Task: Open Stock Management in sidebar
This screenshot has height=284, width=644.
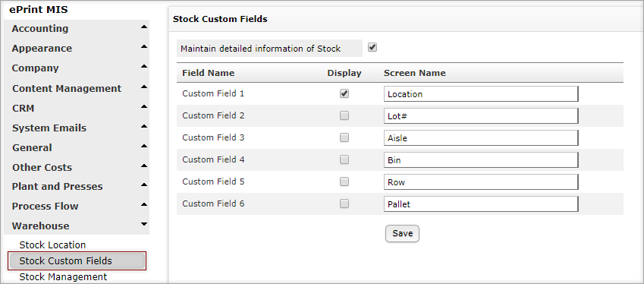Action: (x=63, y=277)
